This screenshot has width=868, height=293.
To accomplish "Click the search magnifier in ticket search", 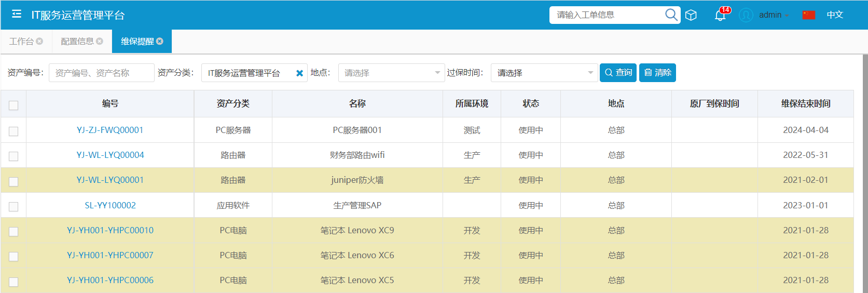I will 671,15.
